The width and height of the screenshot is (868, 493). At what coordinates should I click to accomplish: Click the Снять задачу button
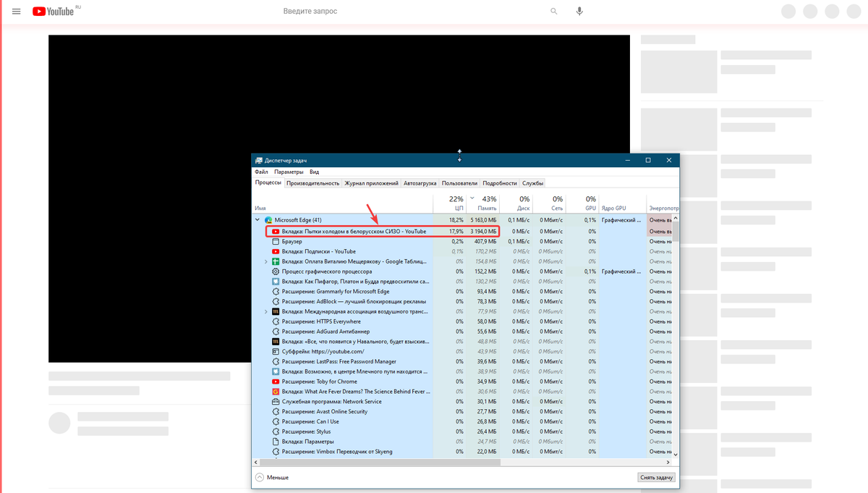coord(657,478)
